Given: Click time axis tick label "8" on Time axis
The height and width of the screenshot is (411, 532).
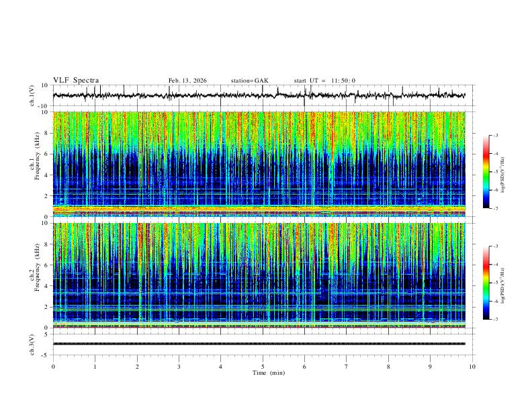Looking at the screenshot, I should click(x=388, y=367).
